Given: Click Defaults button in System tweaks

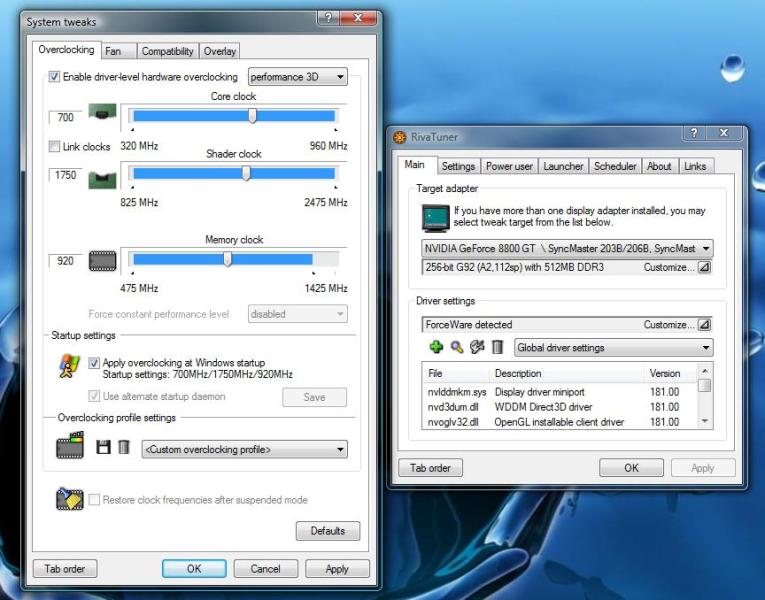Looking at the screenshot, I should 328,531.
